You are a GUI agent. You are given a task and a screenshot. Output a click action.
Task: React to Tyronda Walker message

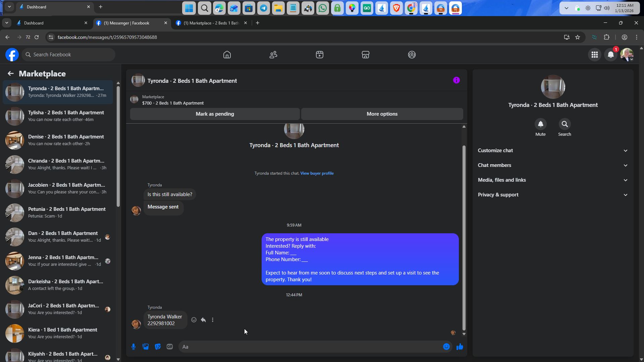194,320
